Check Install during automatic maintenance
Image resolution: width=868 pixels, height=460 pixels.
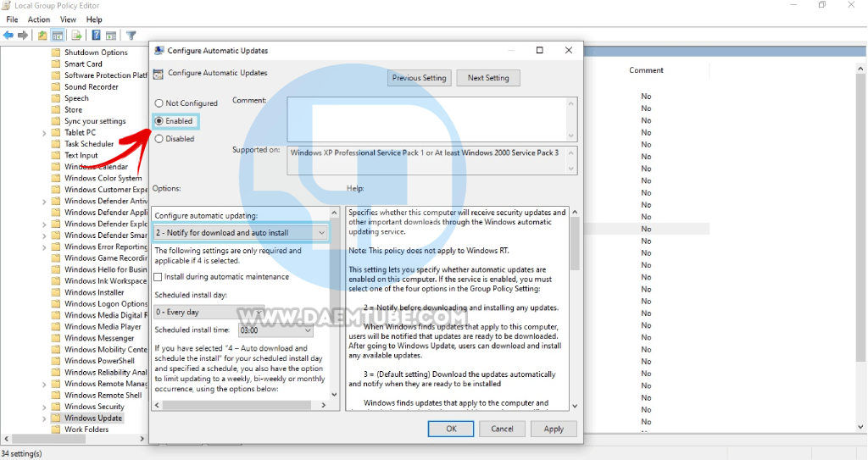pos(158,277)
